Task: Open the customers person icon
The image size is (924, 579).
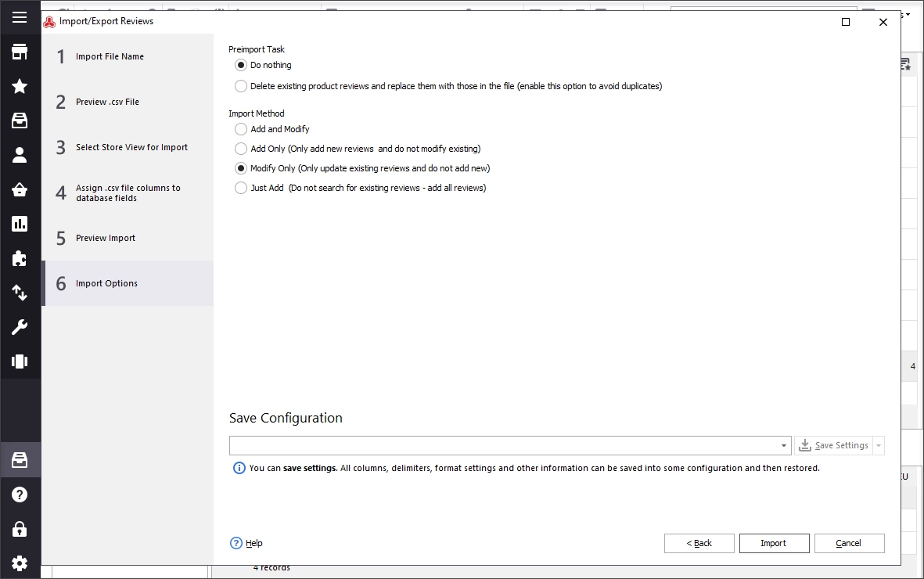Action: [x=20, y=154]
